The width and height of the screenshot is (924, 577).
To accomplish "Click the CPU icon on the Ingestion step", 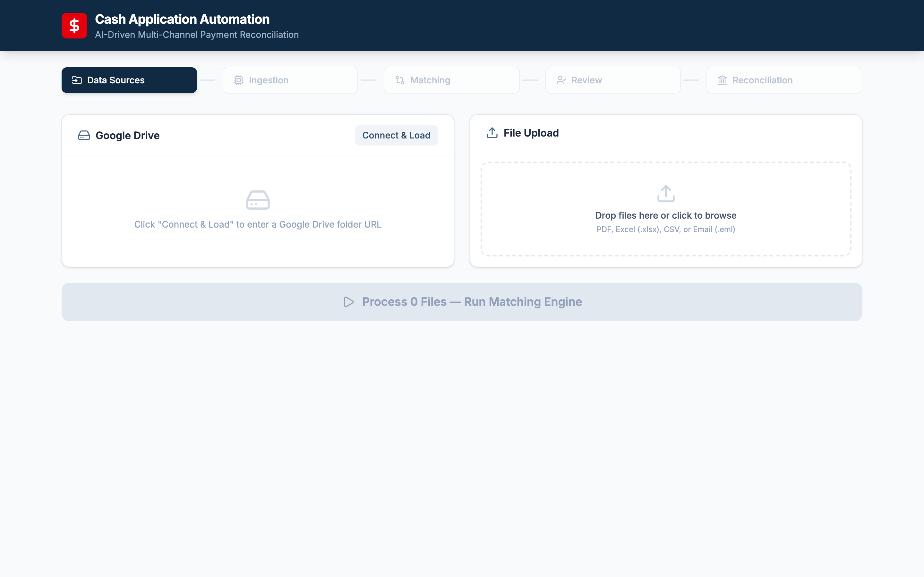I will [x=239, y=80].
